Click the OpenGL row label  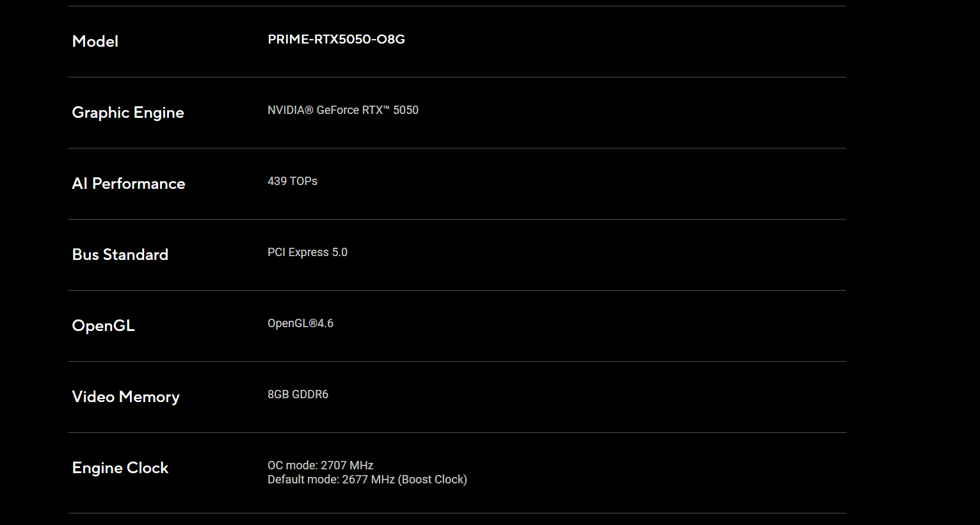pyautogui.click(x=103, y=326)
